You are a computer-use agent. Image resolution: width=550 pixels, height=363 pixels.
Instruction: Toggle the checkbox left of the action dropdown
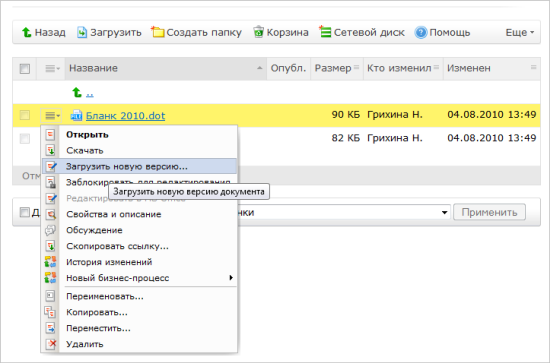tap(24, 212)
